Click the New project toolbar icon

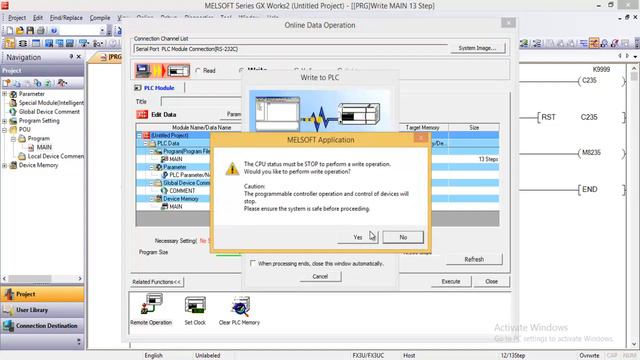[9, 30]
